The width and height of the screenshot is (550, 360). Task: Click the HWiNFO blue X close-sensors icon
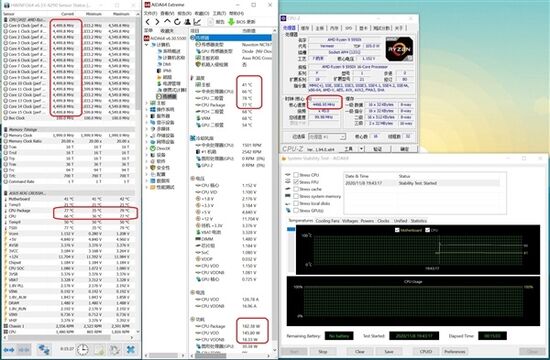point(131,349)
